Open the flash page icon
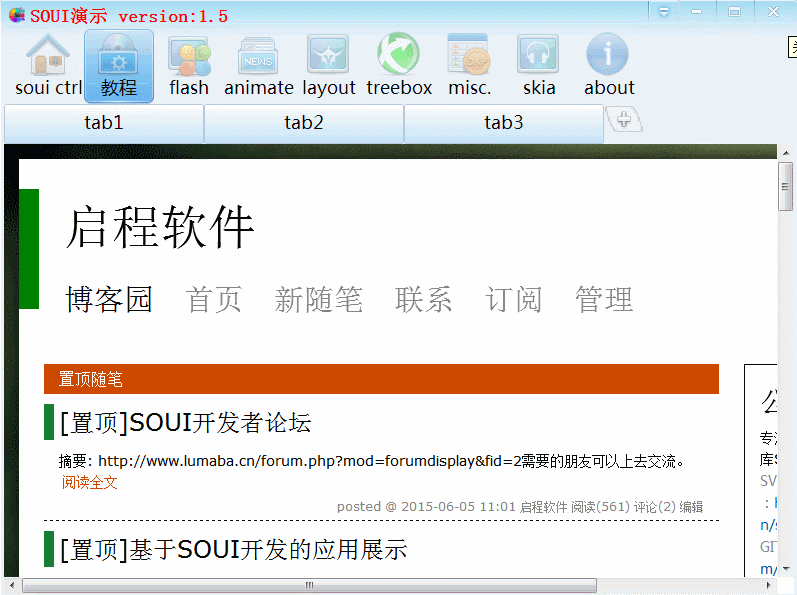This screenshot has width=797, height=595. tap(189, 66)
